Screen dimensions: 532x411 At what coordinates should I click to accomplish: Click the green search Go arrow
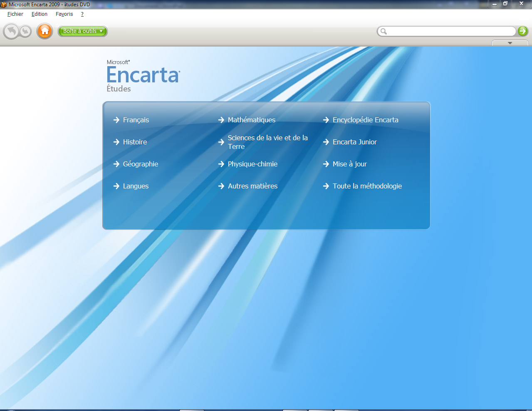coord(523,31)
